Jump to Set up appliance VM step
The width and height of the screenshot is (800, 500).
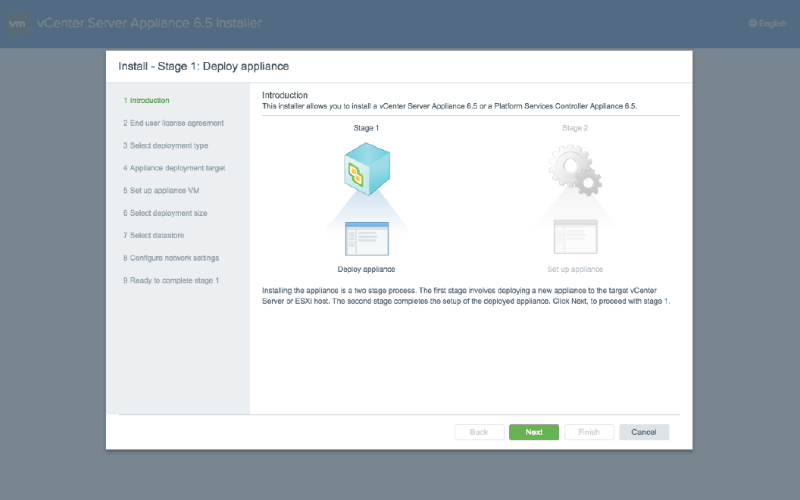click(x=165, y=190)
